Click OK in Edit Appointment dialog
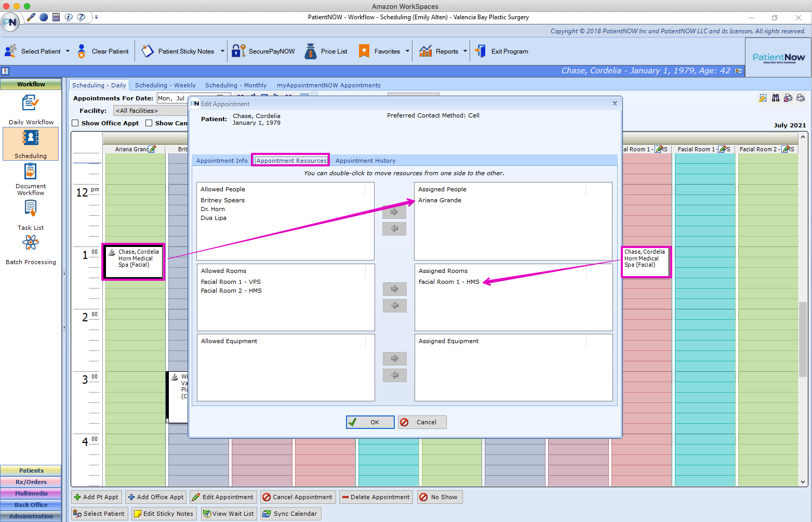812x522 pixels. (370, 422)
